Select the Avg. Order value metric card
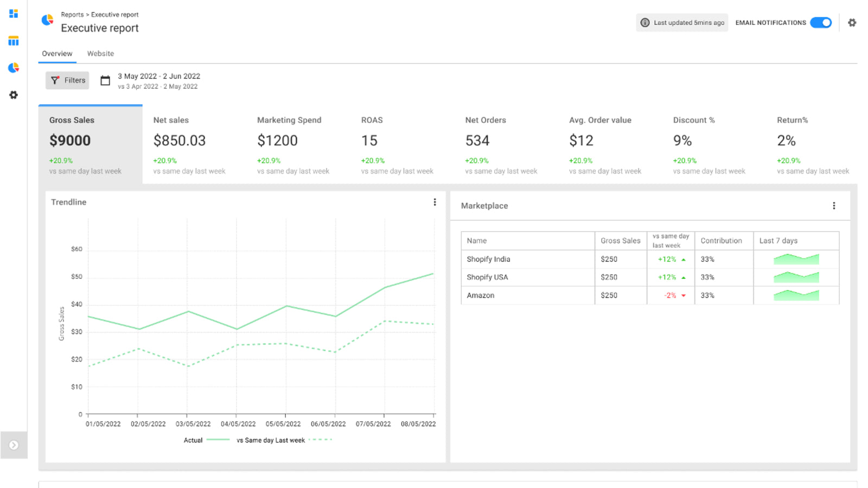This screenshot has height=488, width=868. click(x=610, y=145)
